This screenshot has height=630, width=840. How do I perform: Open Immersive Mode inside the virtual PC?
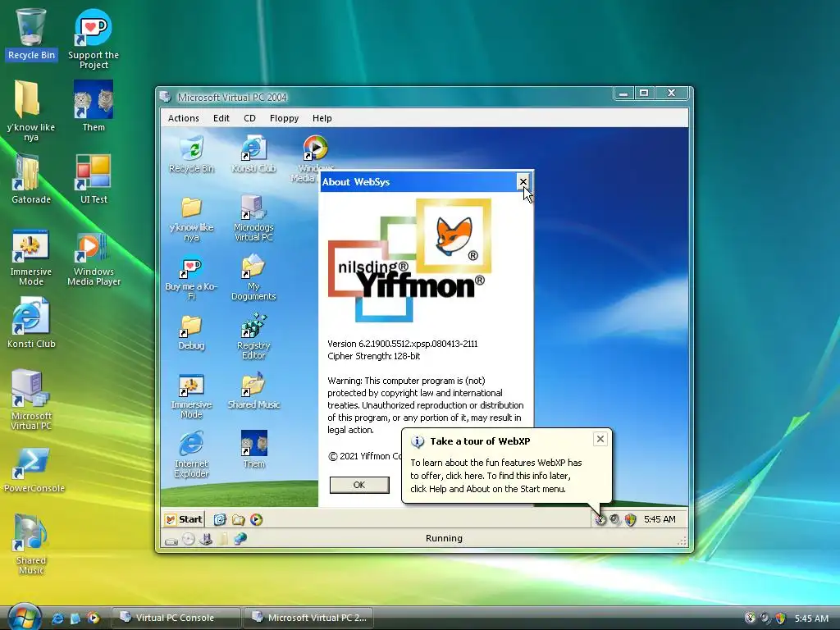(191, 395)
